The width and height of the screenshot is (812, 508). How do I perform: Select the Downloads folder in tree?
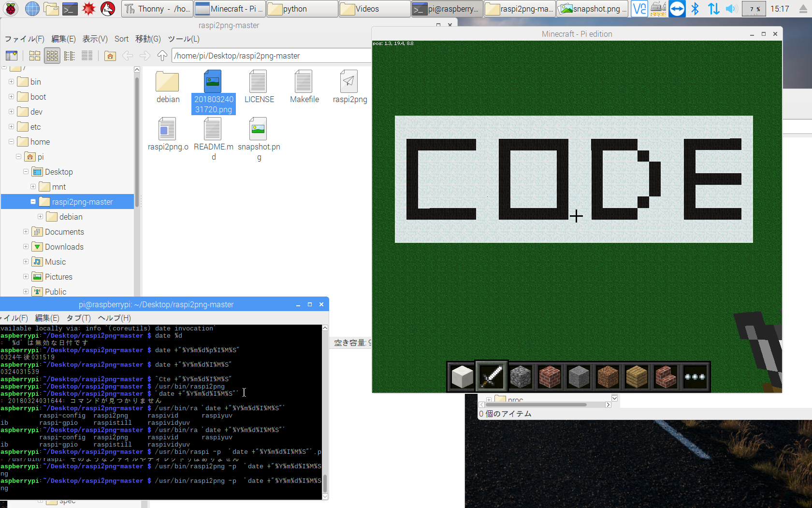[64, 247]
